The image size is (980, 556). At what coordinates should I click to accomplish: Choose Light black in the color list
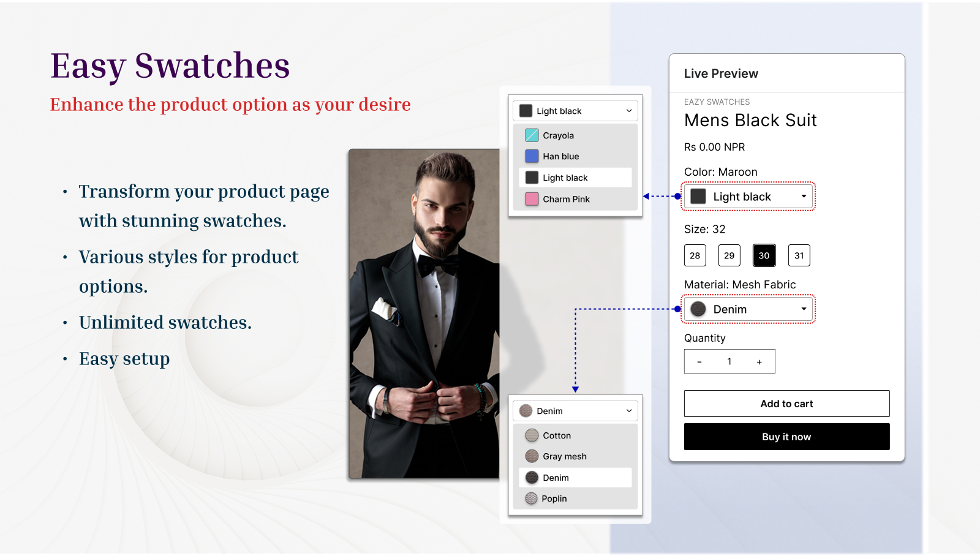click(x=575, y=178)
